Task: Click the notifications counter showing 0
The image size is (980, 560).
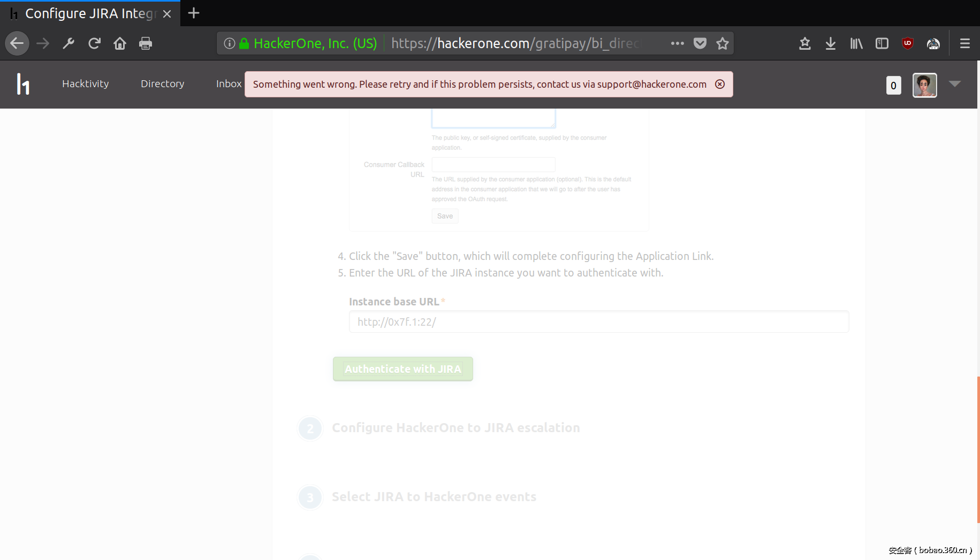Action: 894,86
